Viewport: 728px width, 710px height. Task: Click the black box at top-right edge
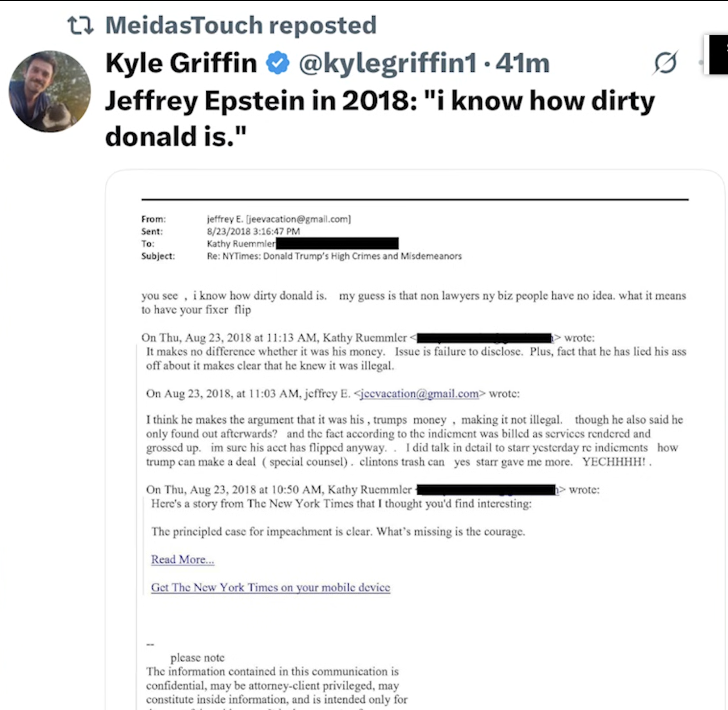point(718,55)
